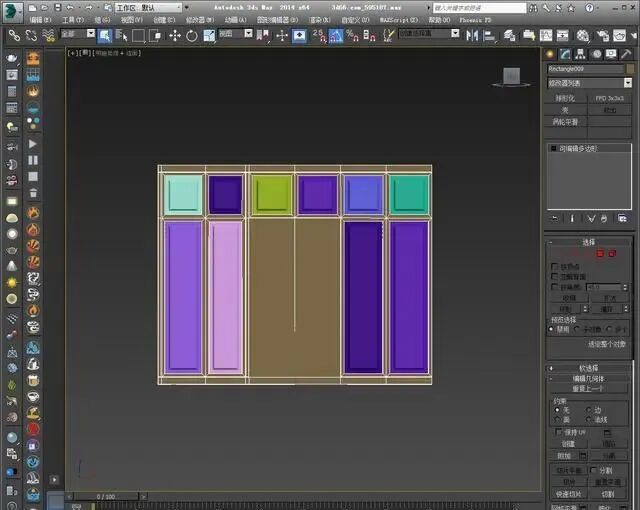Click the pin stack icon below modifier stack
Viewport: 640px width, 510px height.
555,217
